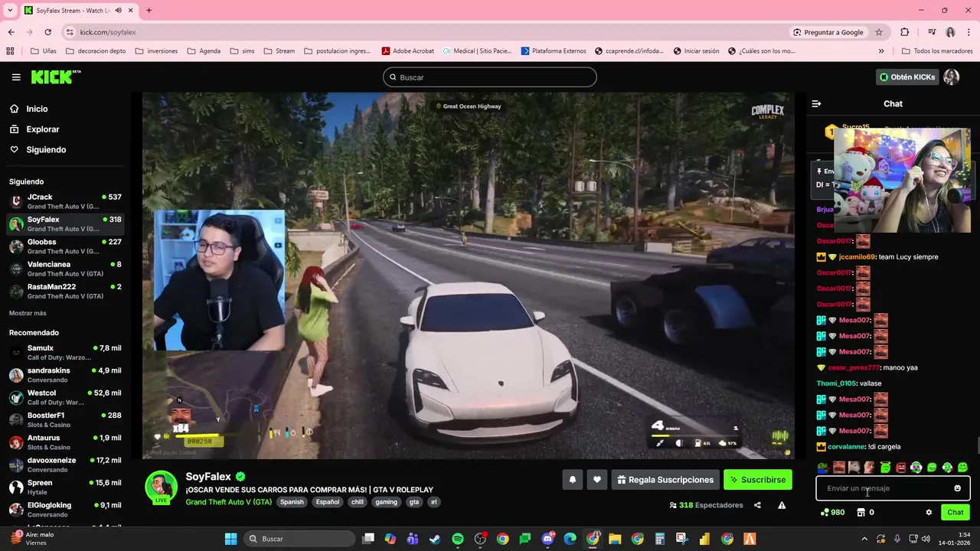The image size is (980, 551).
Task: Click the Kick search box
Action: click(x=490, y=77)
